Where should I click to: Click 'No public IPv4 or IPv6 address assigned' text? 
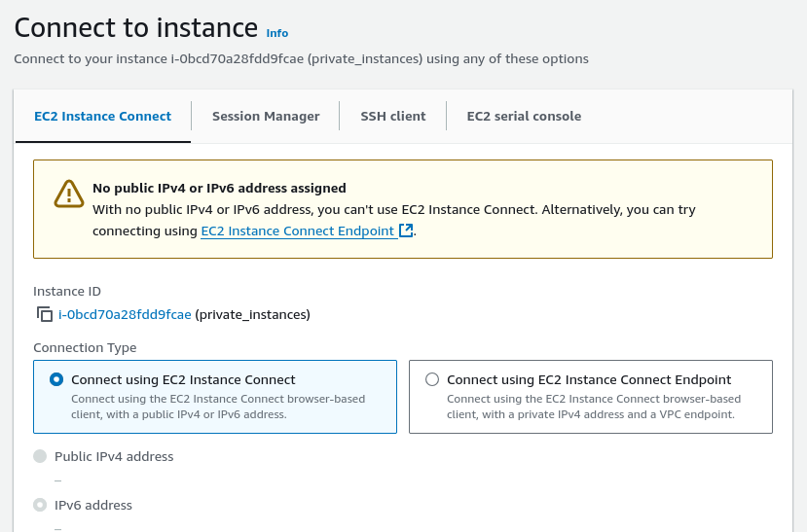pyautogui.click(x=219, y=188)
